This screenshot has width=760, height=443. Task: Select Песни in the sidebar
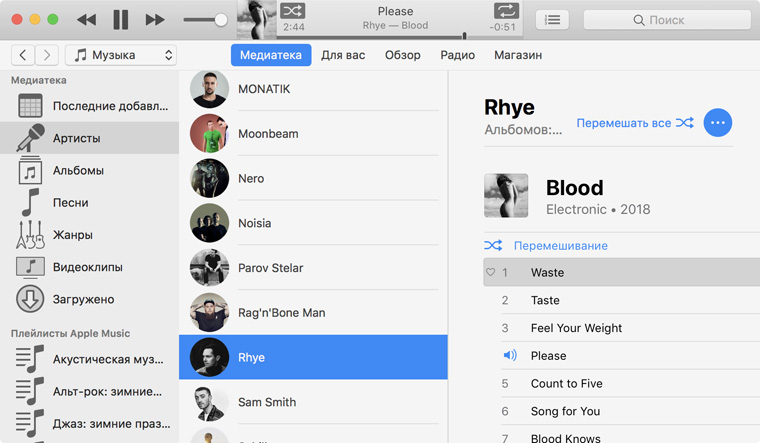click(90, 203)
